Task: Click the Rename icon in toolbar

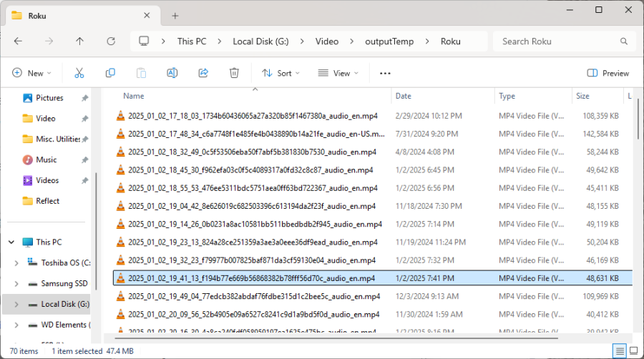Action: point(172,73)
